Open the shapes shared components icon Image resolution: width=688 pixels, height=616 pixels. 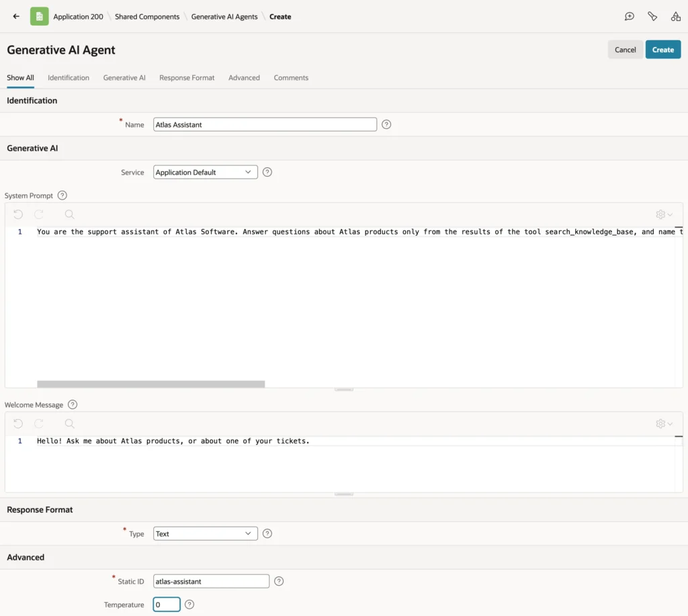[x=676, y=16]
